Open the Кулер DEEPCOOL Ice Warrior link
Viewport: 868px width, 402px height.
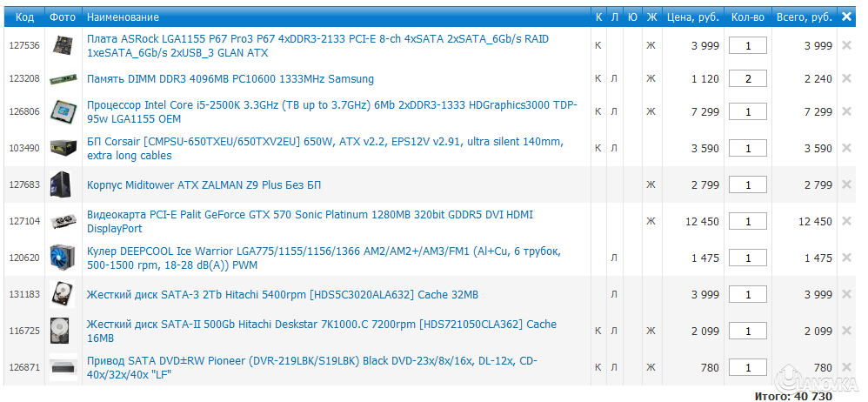point(324,258)
